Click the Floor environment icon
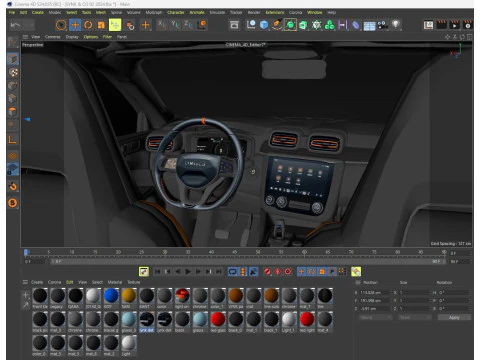480x360 pixels. click(369, 26)
